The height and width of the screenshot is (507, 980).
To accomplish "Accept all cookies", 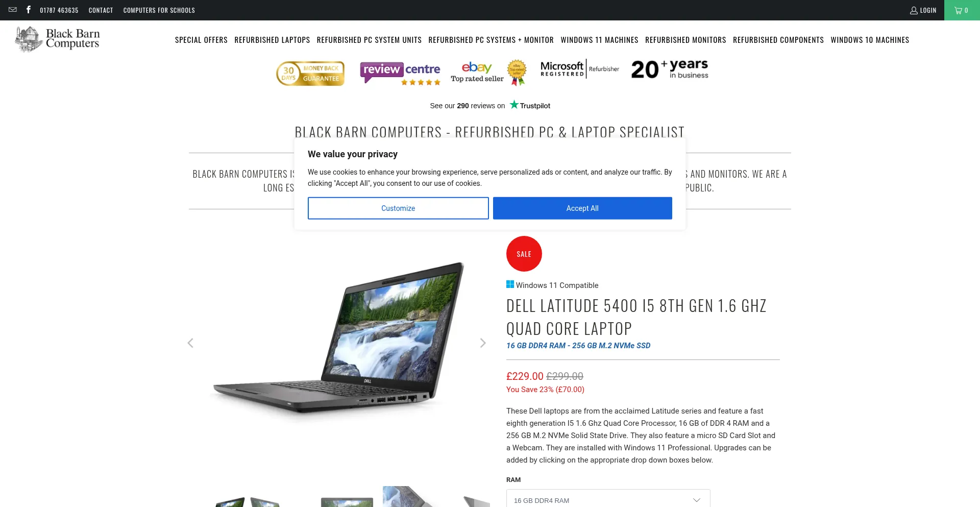I will [x=582, y=208].
